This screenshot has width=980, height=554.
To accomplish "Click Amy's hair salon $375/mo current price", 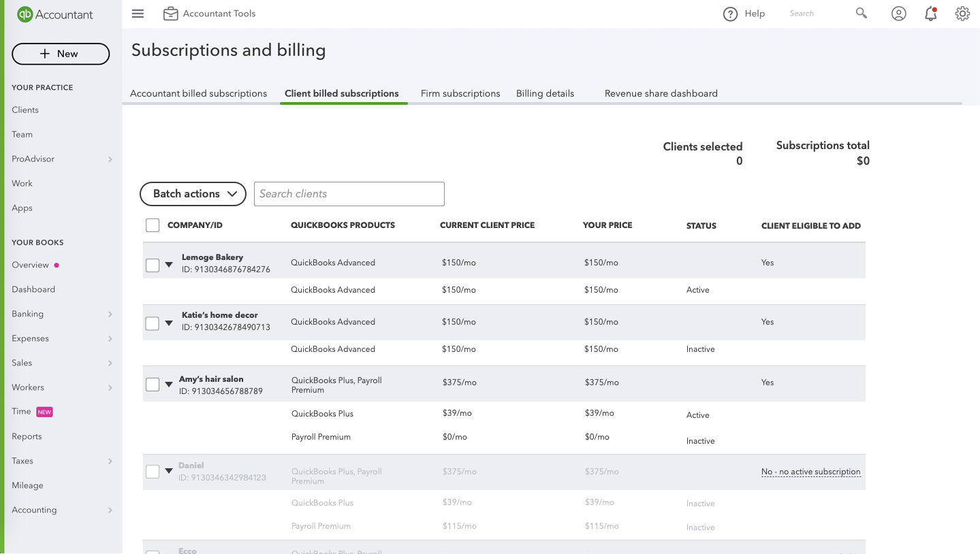I will tap(460, 382).
